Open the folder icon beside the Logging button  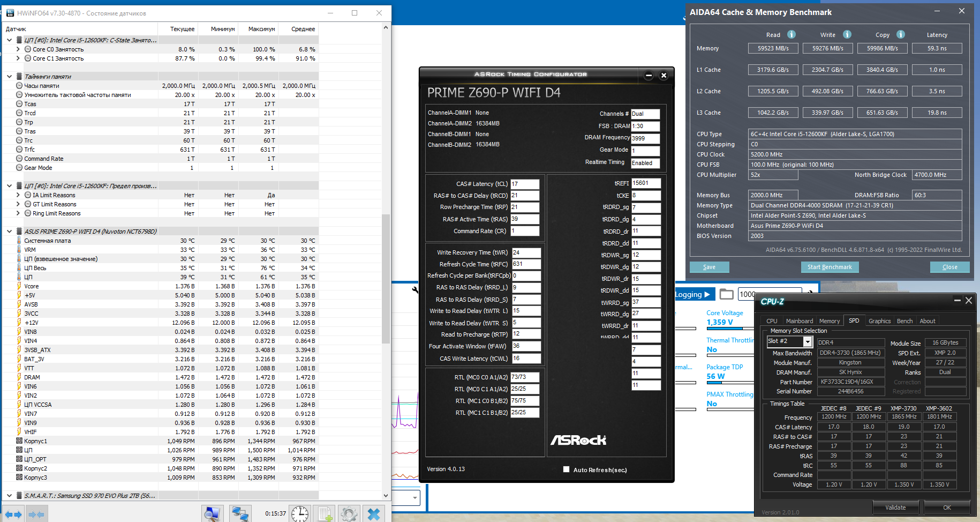coord(727,294)
